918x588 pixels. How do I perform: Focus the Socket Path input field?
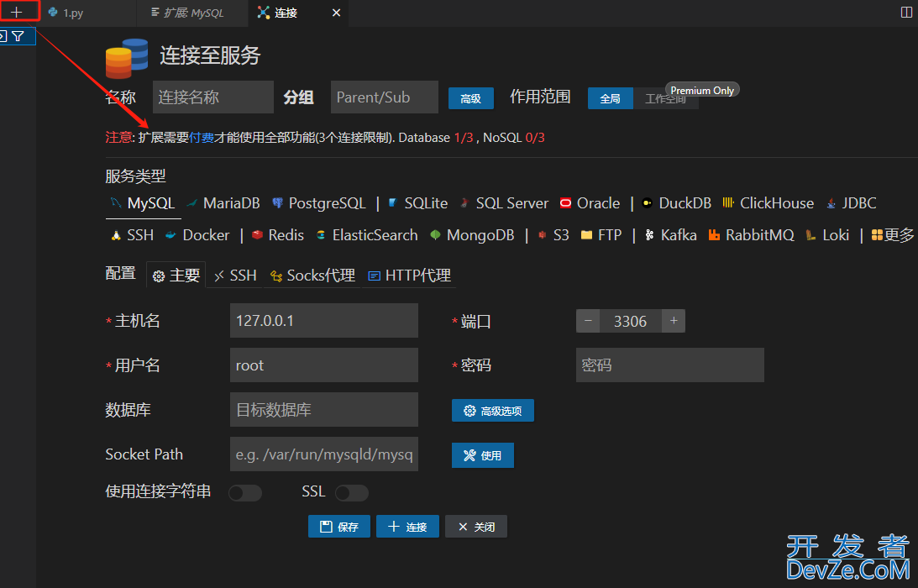(x=323, y=454)
